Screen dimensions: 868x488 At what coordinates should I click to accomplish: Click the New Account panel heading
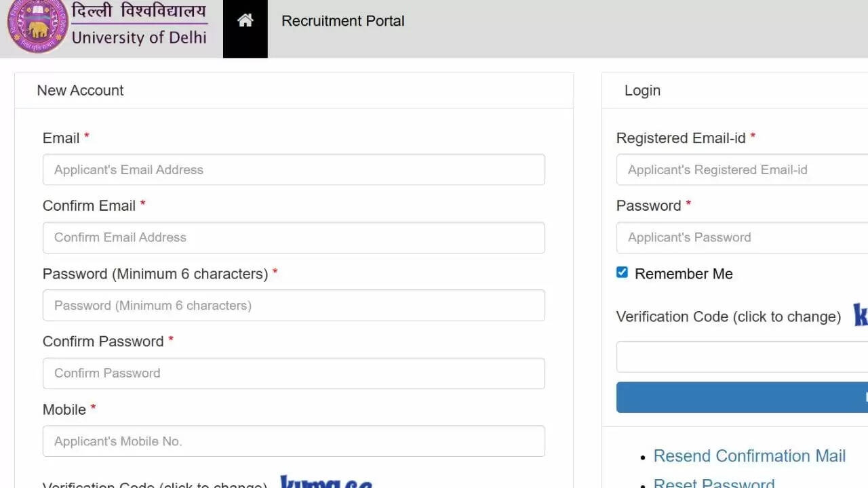[x=80, y=91]
